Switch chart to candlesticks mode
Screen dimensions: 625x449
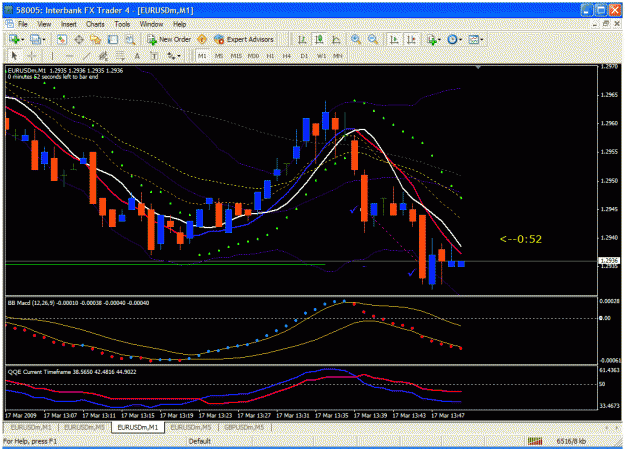point(319,39)
